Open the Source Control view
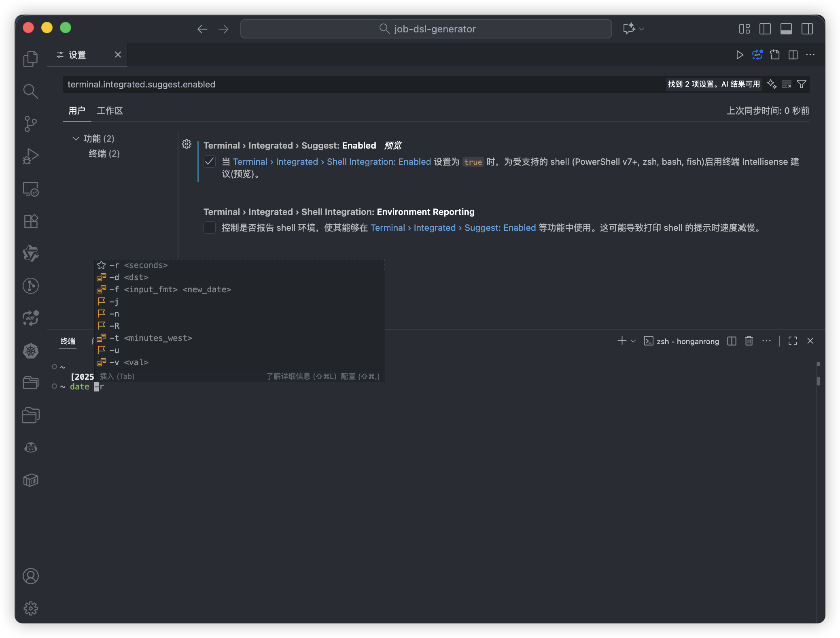The height and width of the screenshot is (638, 840). point(30,124)
